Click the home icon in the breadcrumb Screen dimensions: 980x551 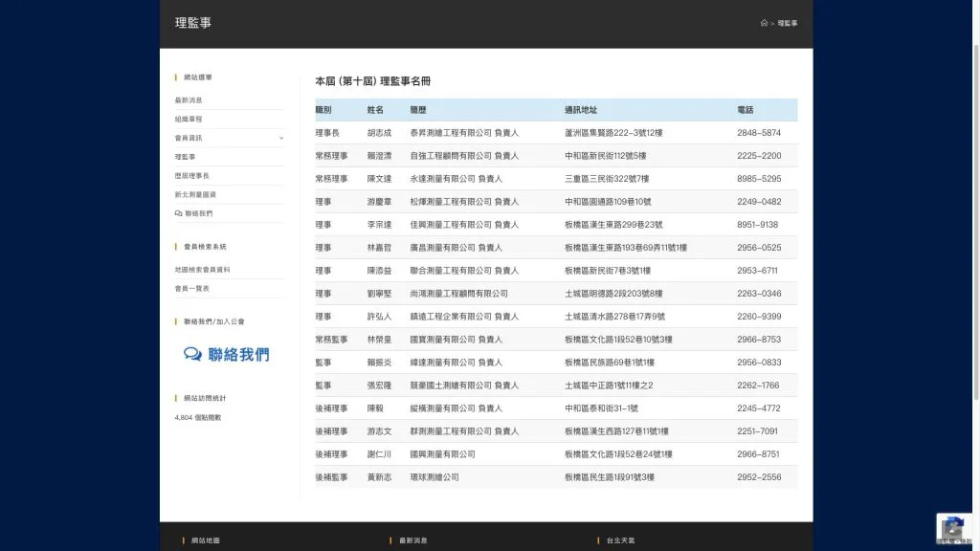(x=764, y=23)
